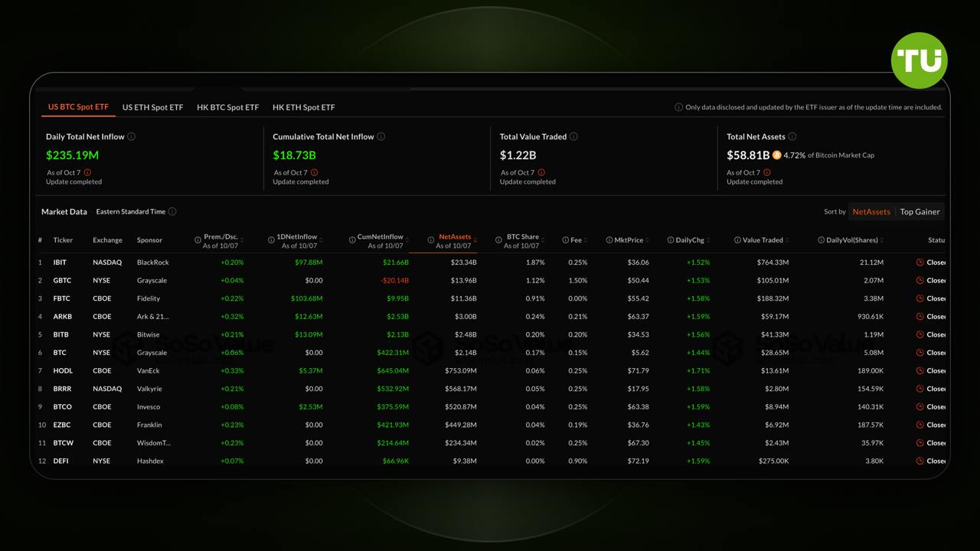
Task: Toggle sort arrows on Fee column
Action: [586, 240]
